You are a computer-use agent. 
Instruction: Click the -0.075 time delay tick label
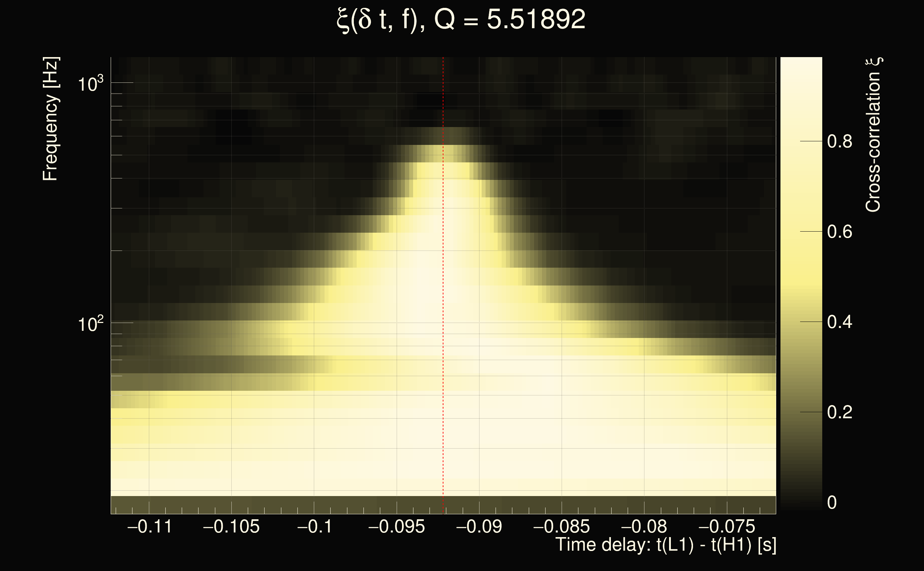pos(727,526)
